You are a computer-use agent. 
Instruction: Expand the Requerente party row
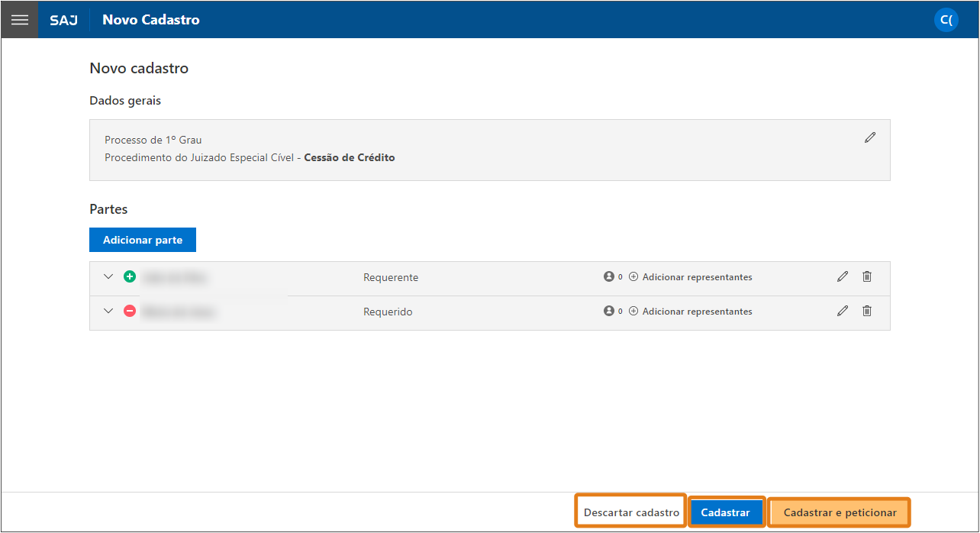pyautogui.click(x=108, y=276)
